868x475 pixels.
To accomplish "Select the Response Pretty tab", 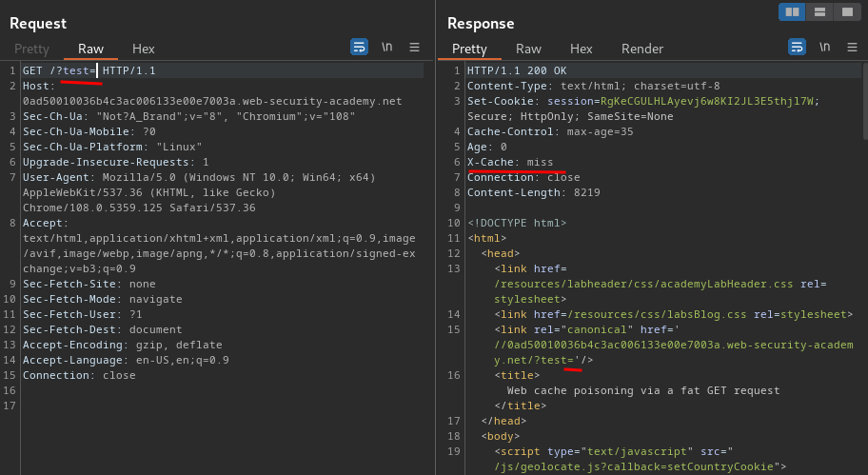I will point(469,49).
